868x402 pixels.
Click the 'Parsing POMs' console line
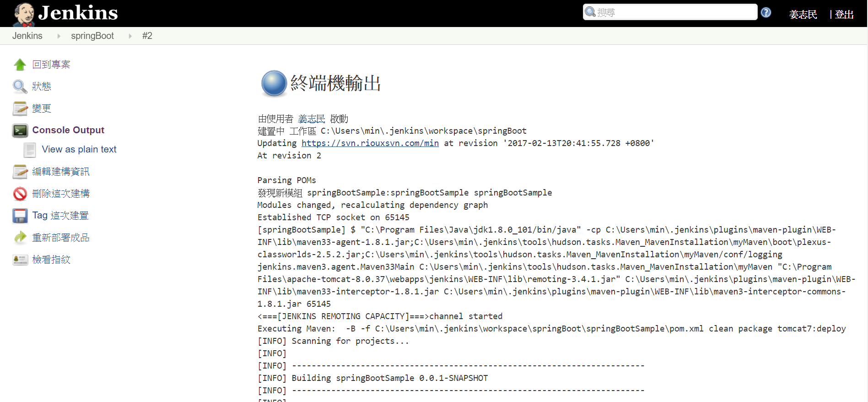click(x=287, y=180)
